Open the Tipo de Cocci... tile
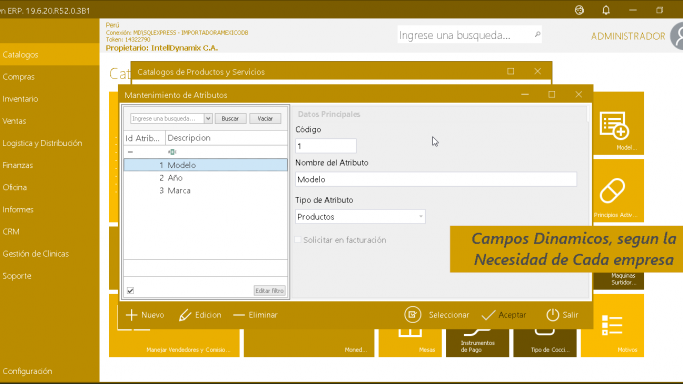 click(545, 343)
